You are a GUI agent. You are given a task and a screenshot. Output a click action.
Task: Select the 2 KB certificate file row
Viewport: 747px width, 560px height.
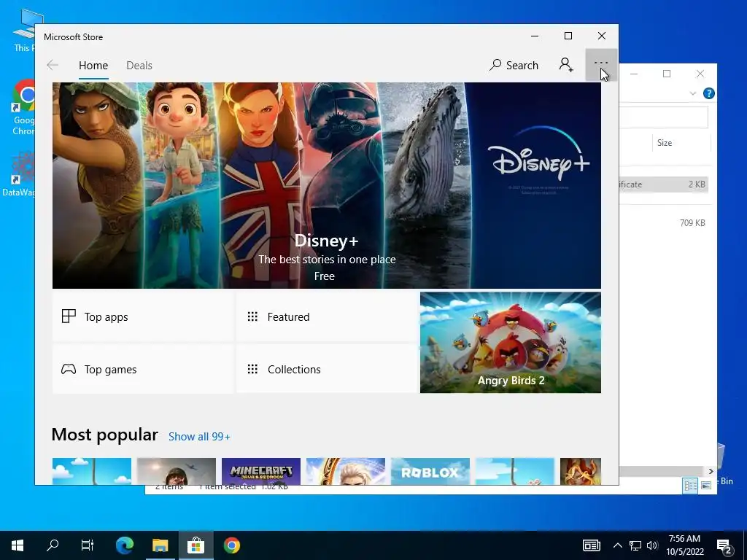tap(664, 184)
